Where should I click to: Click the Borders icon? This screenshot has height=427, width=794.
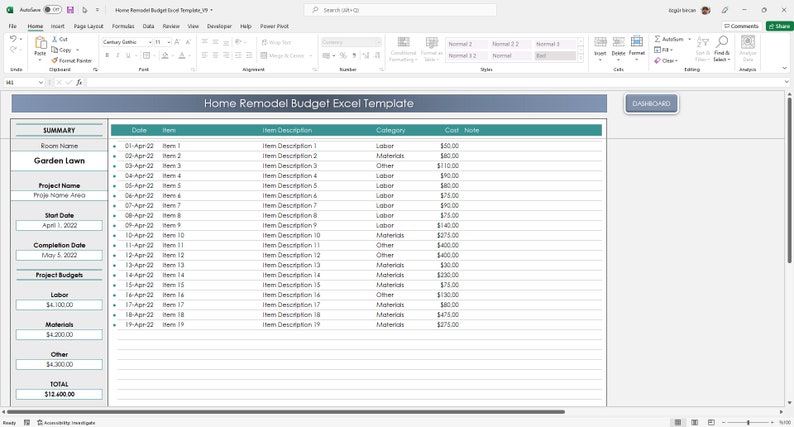[x=146, y=55]
